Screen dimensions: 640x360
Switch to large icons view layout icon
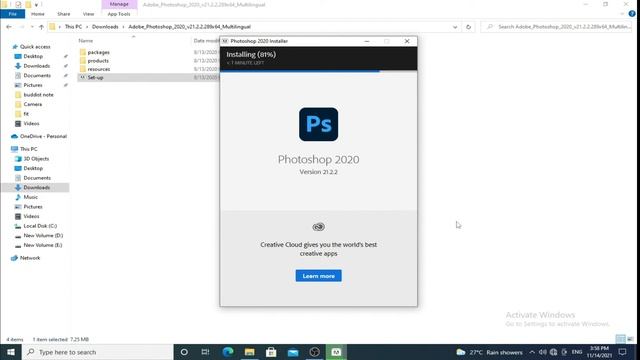point(630,339)
